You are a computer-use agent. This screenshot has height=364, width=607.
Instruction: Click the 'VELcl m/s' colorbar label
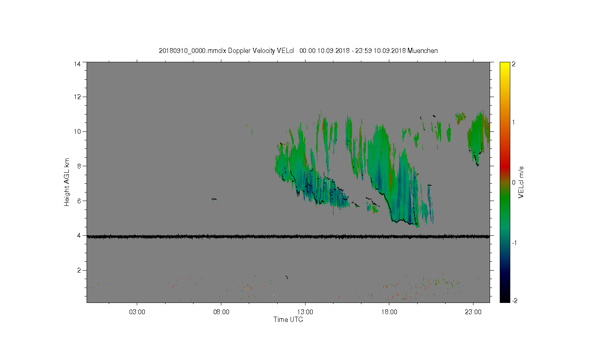[x=521, y=182]
